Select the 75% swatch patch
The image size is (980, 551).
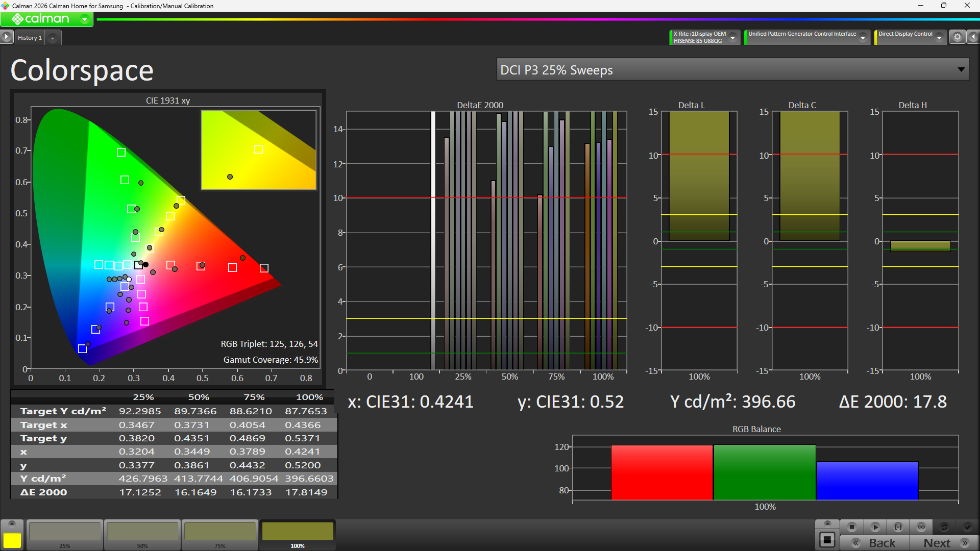click(x=220, y=534)
